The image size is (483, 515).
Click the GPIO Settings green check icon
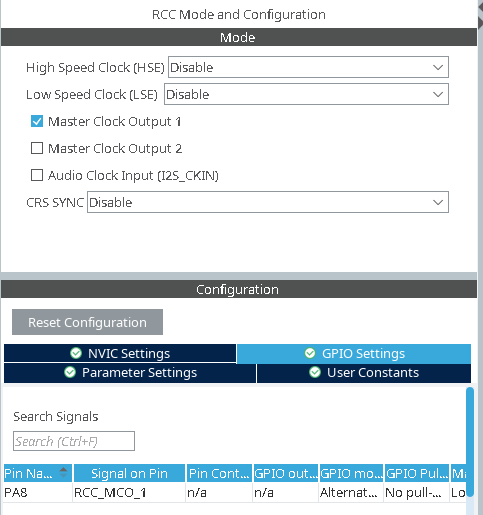[x=310, y=353]
